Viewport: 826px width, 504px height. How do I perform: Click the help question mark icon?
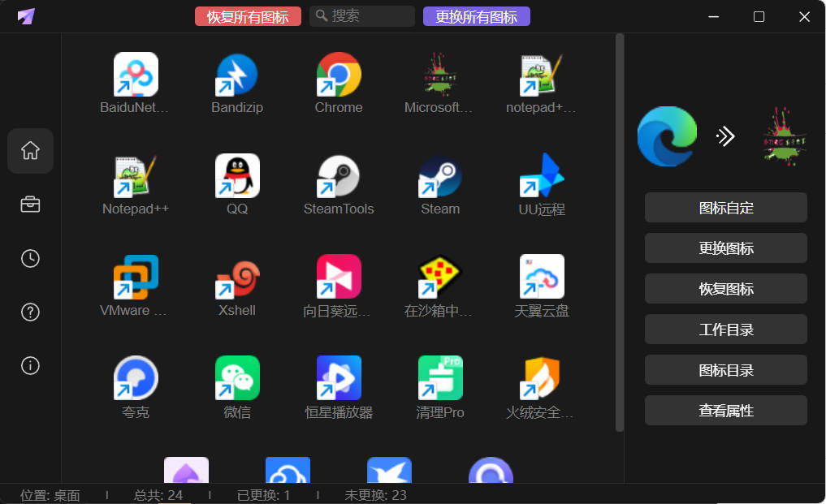coord(30,312)
